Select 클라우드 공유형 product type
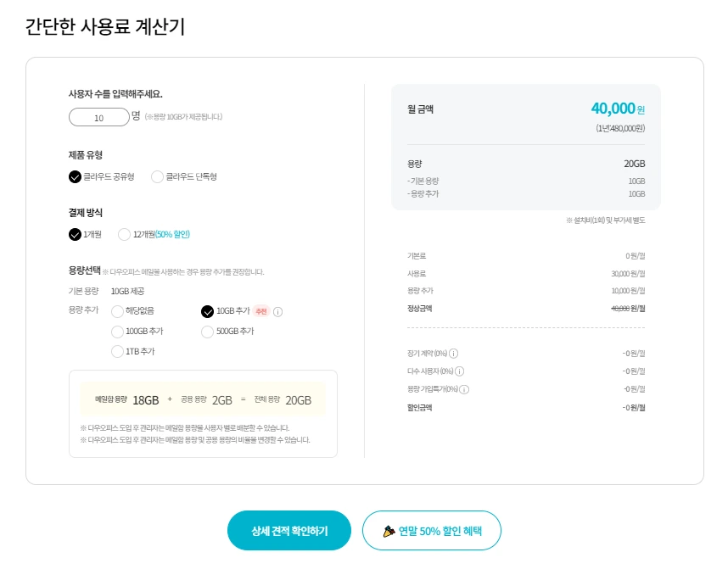 click(x=76, y=177)
